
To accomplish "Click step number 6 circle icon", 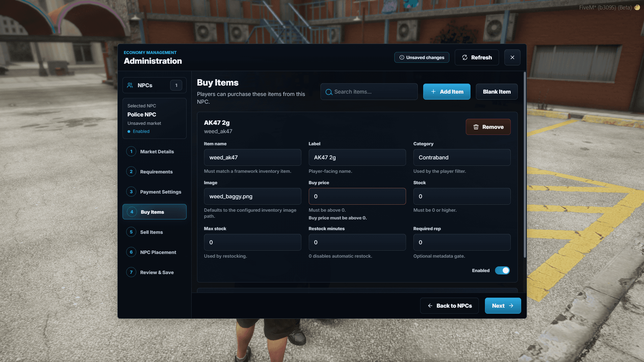I will (x=131, y=252).
